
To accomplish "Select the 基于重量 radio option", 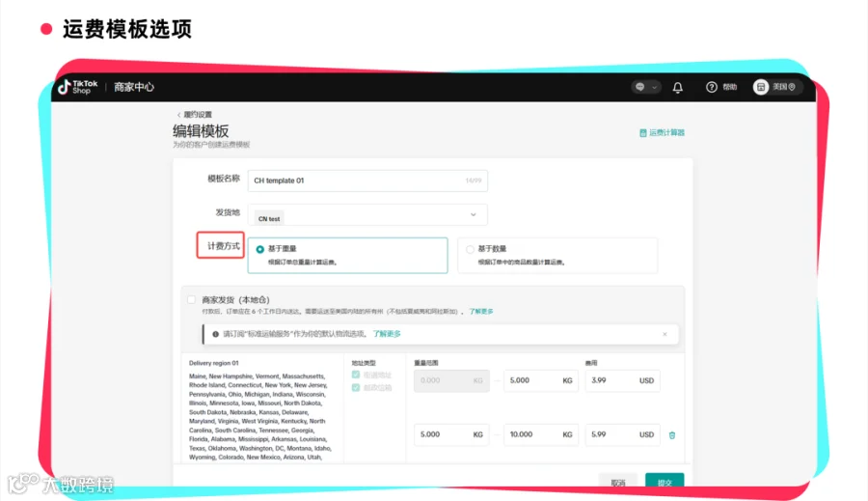I will pyautogui.click(x=259, y=249).
